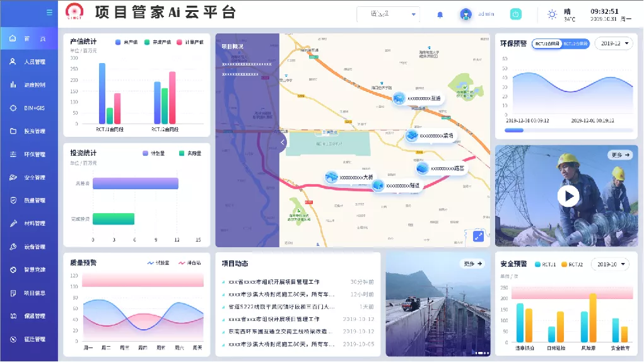
Task: Collapse the 项目概况 map side panel
Action: [x=283, y=143]
